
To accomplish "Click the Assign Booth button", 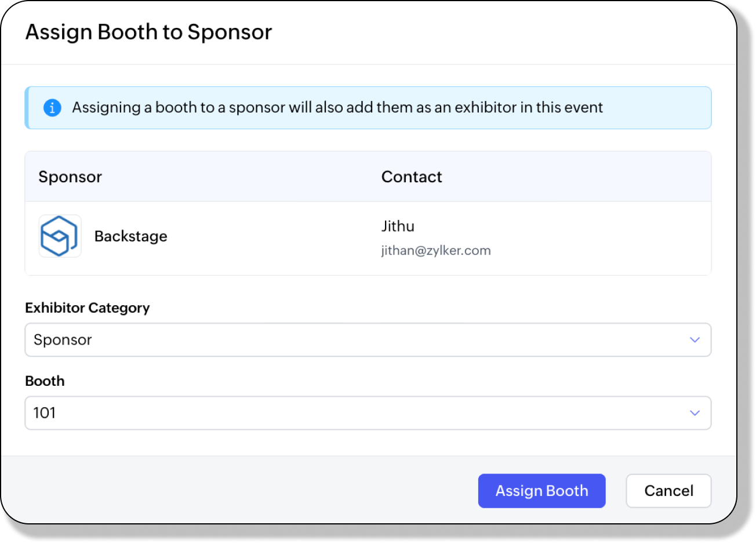I will [541, 491].
